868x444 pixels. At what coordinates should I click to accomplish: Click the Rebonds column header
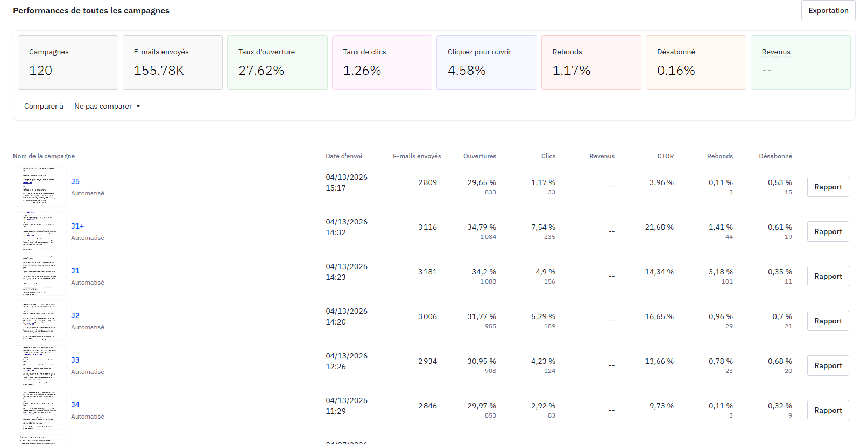tap(720, 156)
